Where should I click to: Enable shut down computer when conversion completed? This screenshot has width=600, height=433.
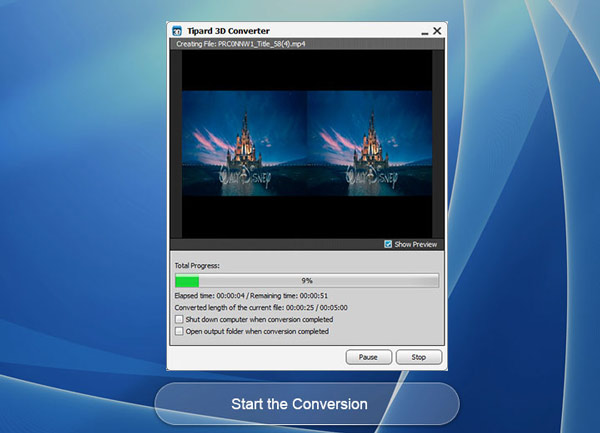[x=179, y=319]
